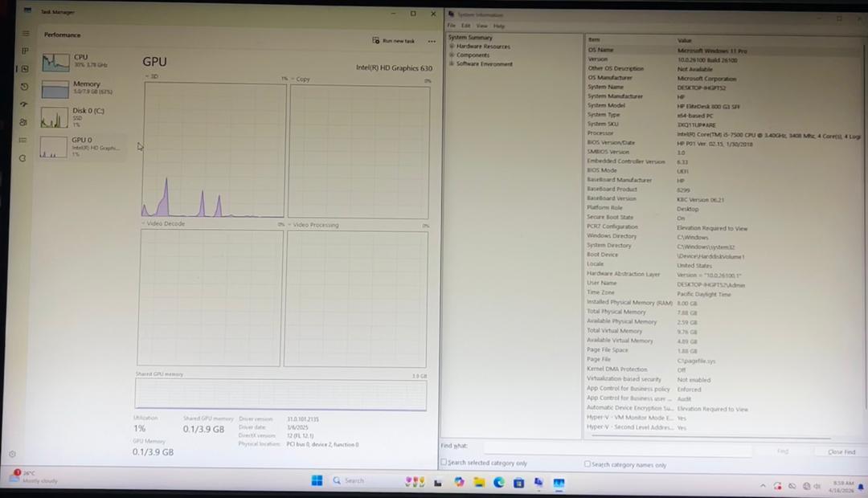868x498 pixels.
Task: Open Task Manager settings gear
Action: tap(12, 454)
